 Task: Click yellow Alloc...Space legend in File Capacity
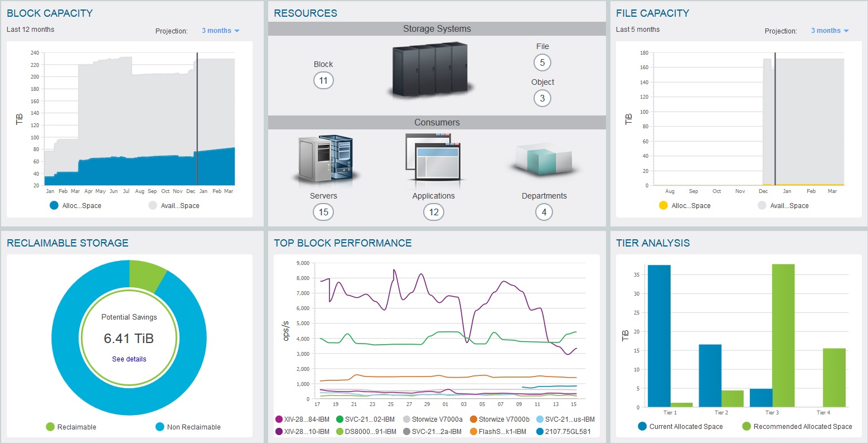coord(685,205)
